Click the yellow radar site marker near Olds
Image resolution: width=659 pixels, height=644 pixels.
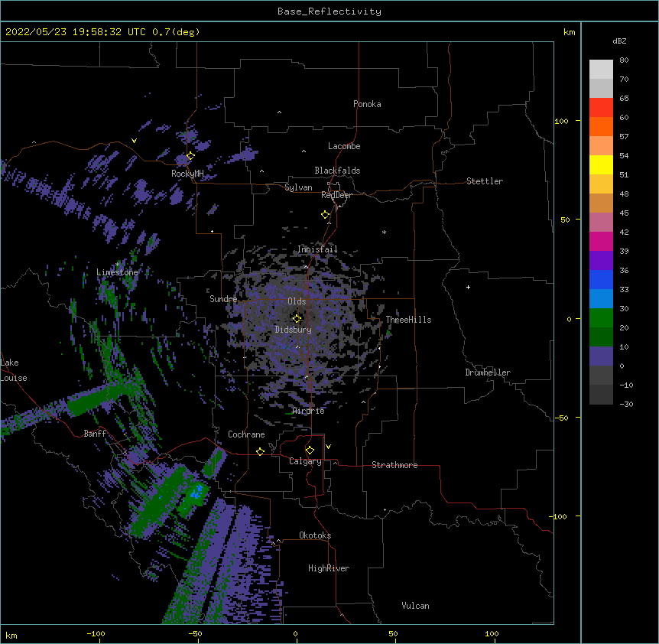pos(297,318)
